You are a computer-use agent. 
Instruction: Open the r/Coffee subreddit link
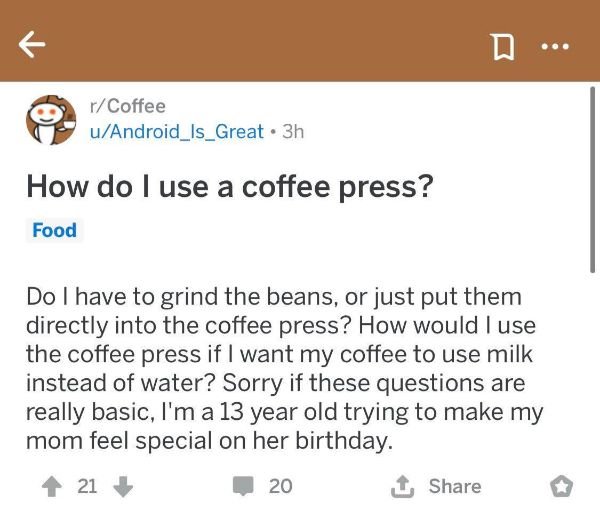click(x=127, y=106)
